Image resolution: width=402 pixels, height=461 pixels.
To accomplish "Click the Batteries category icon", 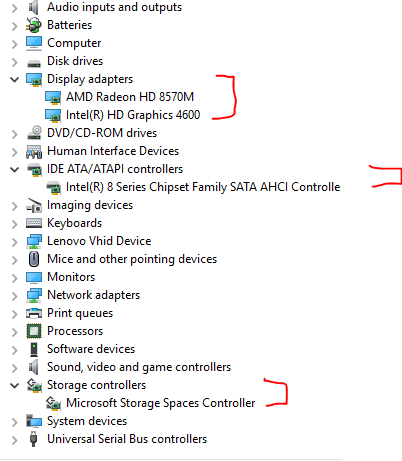I will [x=34, y=25].
